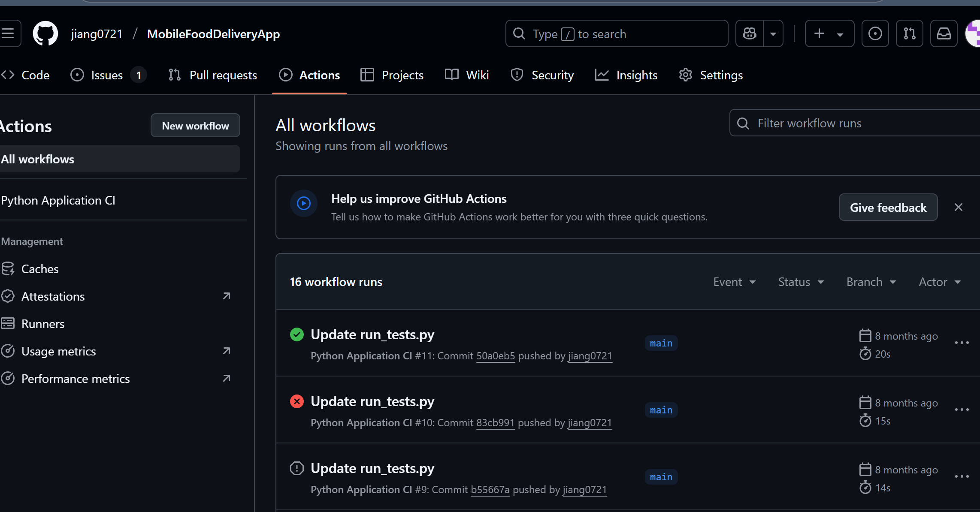
Task: Click the Caches database icon
Action: click(x=8, y=269)
